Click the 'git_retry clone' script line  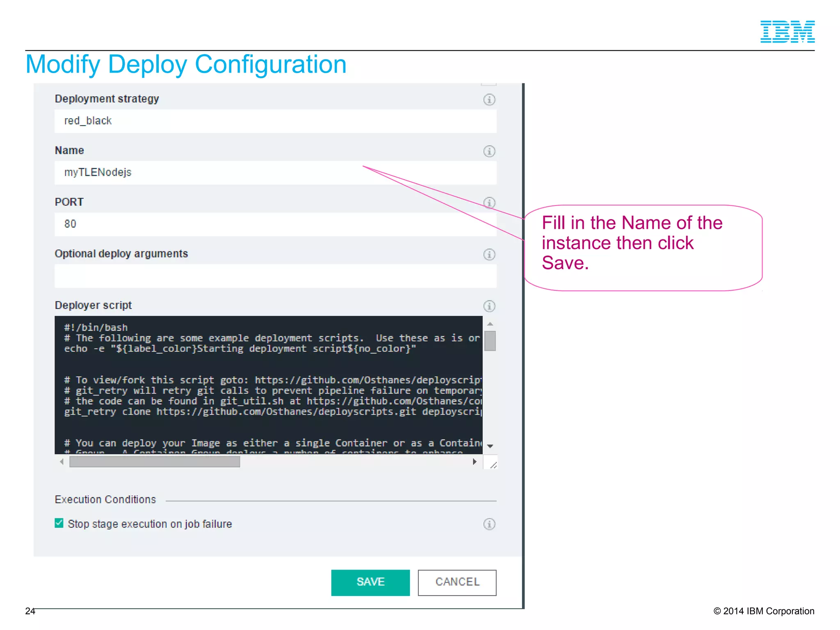click(273, 412)
